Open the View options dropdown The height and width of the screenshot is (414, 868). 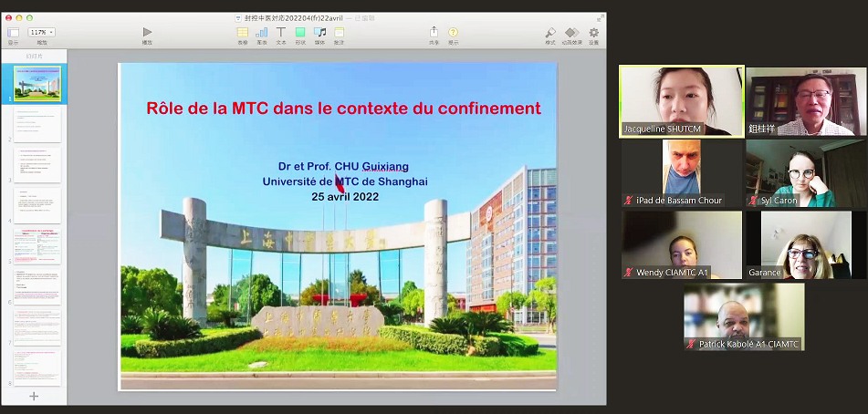[x=13, y=33]
